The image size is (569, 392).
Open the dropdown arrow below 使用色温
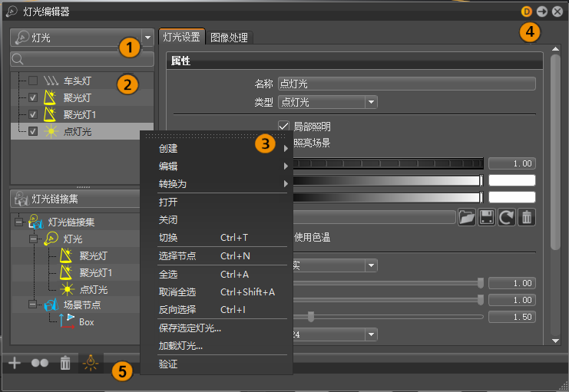coord(371,265)
